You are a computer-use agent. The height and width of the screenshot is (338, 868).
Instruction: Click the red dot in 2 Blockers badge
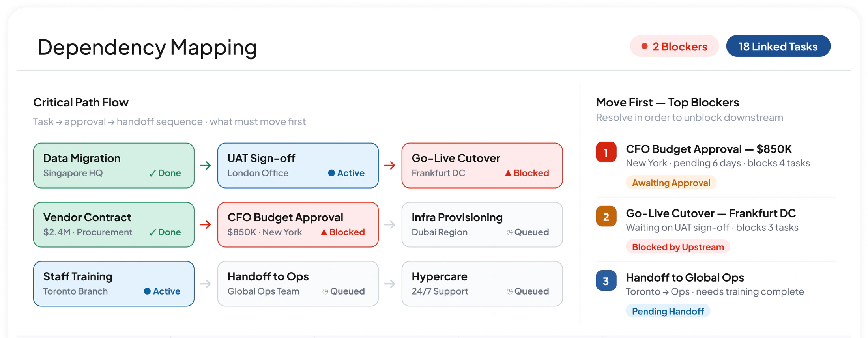click(644, 46)
